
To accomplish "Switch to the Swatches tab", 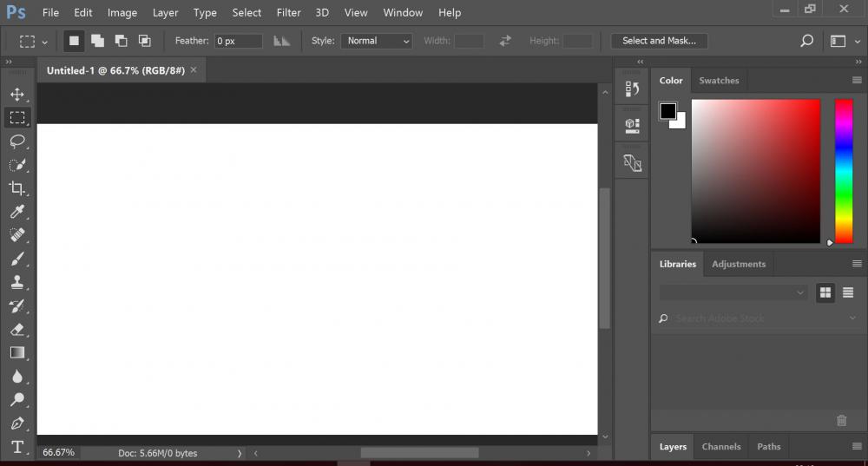I will click(x=719, y=81).
